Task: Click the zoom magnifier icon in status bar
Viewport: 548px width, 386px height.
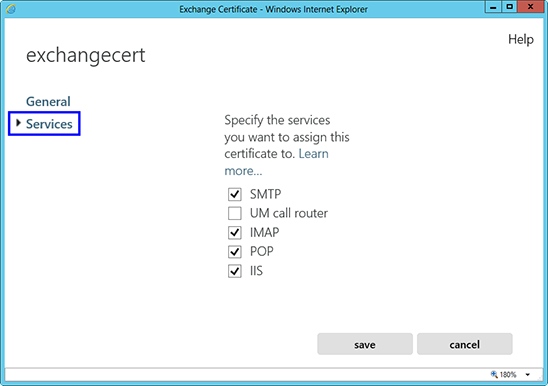Action: click(494, 374)
